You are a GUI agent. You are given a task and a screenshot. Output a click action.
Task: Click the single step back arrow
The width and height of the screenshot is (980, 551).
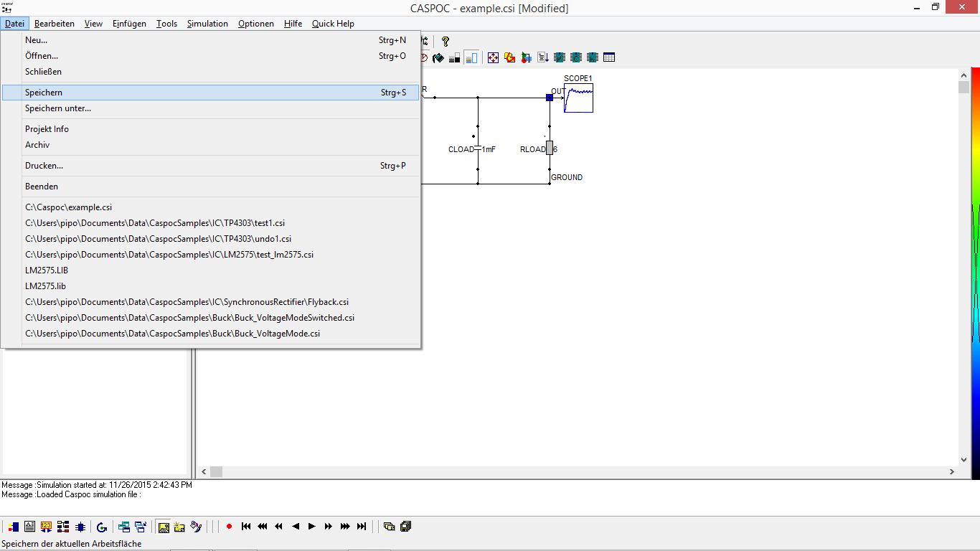pyautogui.click(x=295, y=527)
